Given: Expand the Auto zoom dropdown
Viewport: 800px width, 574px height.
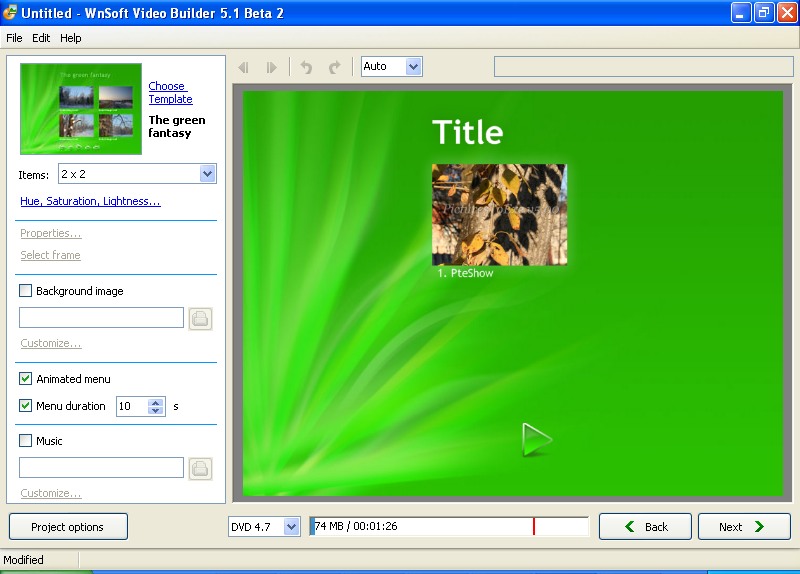Looking at the screenshot, I should click(413, 67).
